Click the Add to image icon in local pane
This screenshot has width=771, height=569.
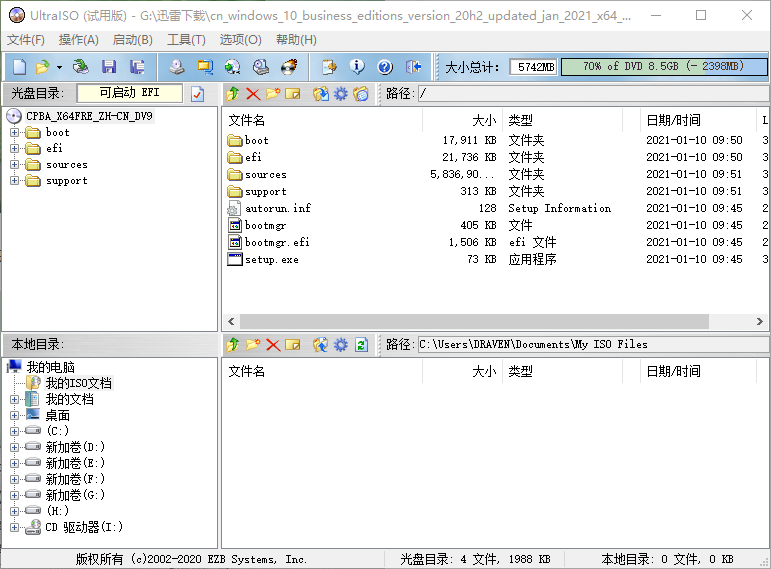[x=321, y=345]
